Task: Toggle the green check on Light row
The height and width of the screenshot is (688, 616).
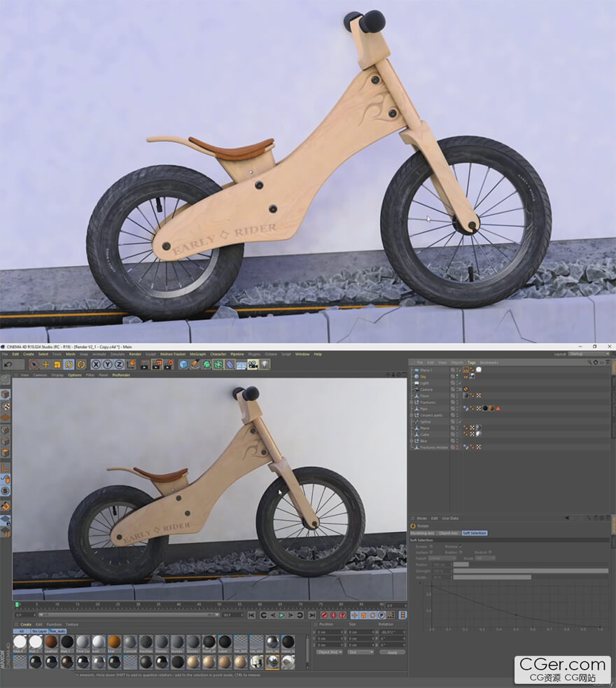Action: [460, 383]
